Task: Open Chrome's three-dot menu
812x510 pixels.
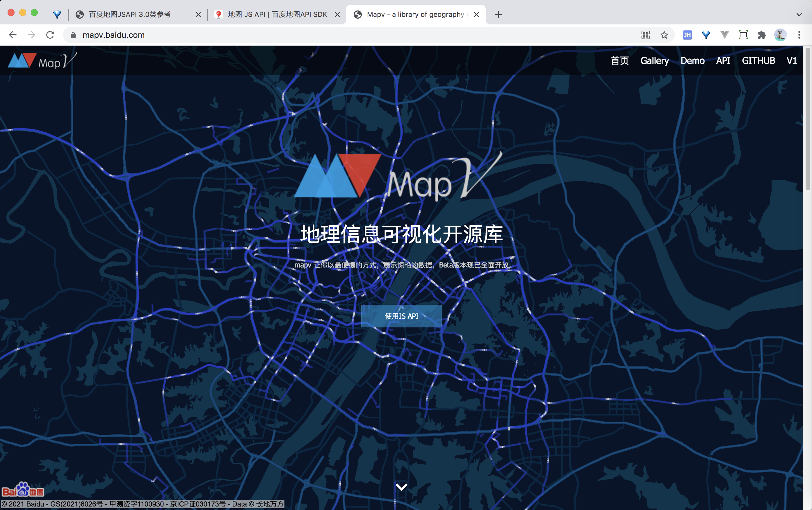Action: [799, 35]
